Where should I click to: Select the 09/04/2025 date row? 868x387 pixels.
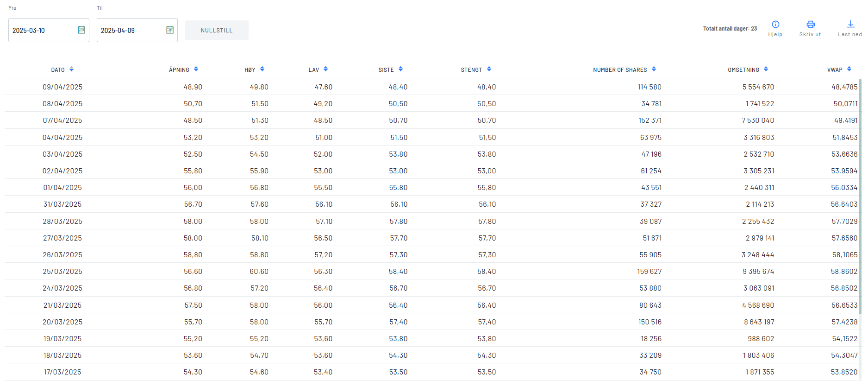point(62,87)
